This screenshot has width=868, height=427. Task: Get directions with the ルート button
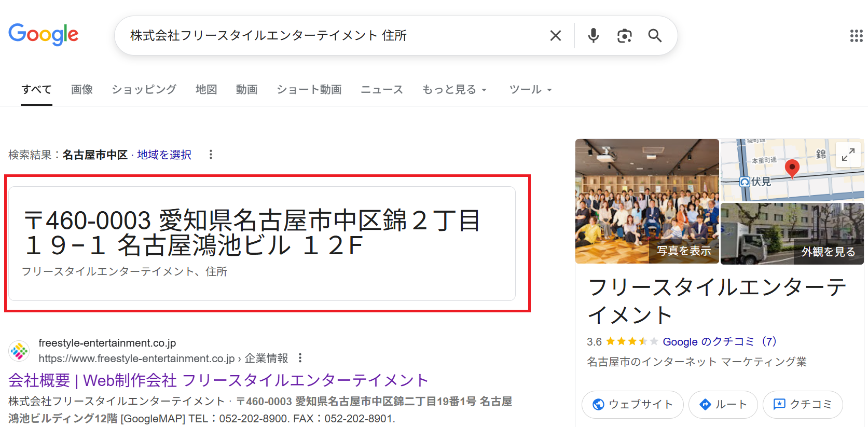click(723, 404)
